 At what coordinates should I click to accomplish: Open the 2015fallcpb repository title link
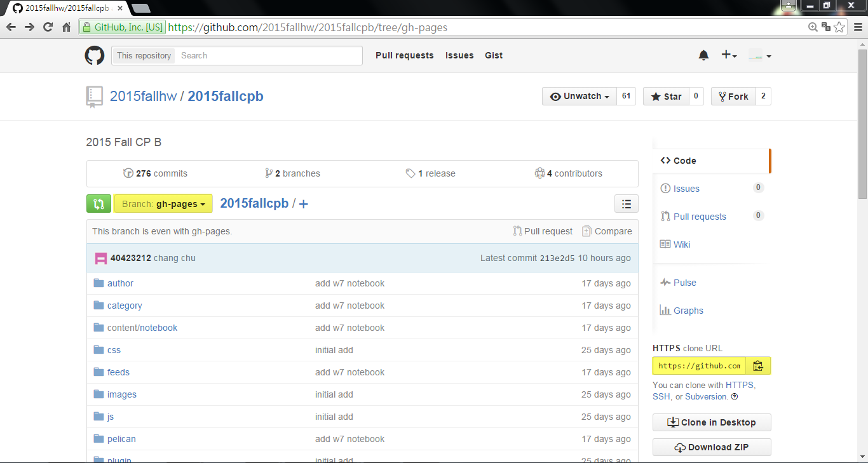click(226, 97)
